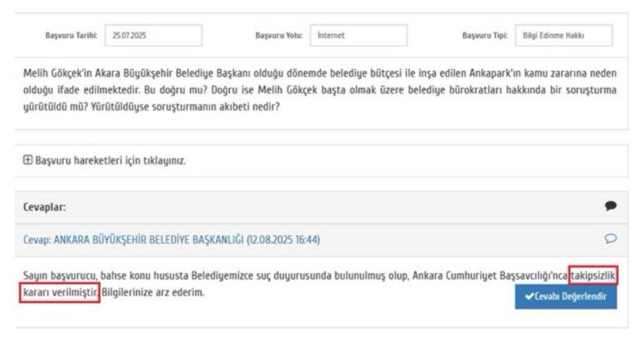This screenshot has height=342, width=644.
Task: Click the Cevabı Değerlendir button
Action: [x=566, y=296]
